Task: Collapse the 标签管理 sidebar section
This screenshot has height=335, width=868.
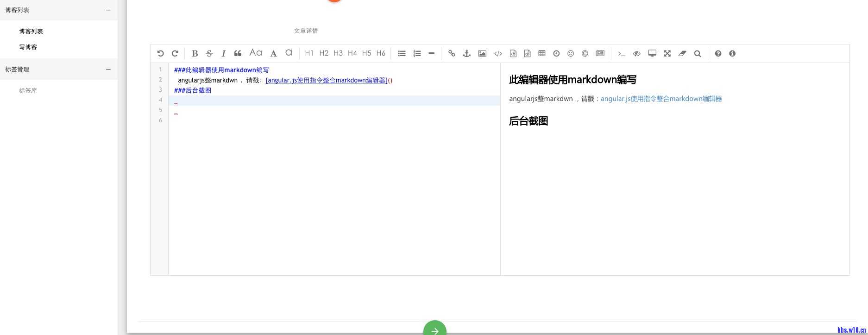Action: [108, 69]
